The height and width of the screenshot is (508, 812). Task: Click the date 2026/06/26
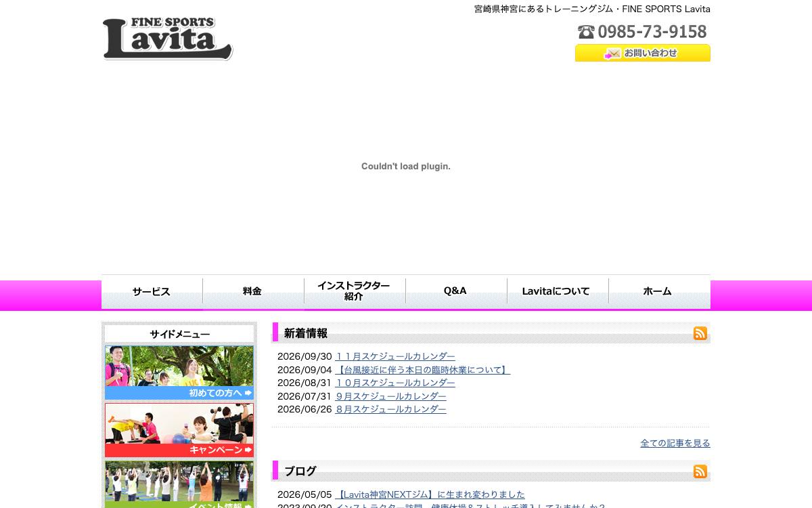coord(304,409)
